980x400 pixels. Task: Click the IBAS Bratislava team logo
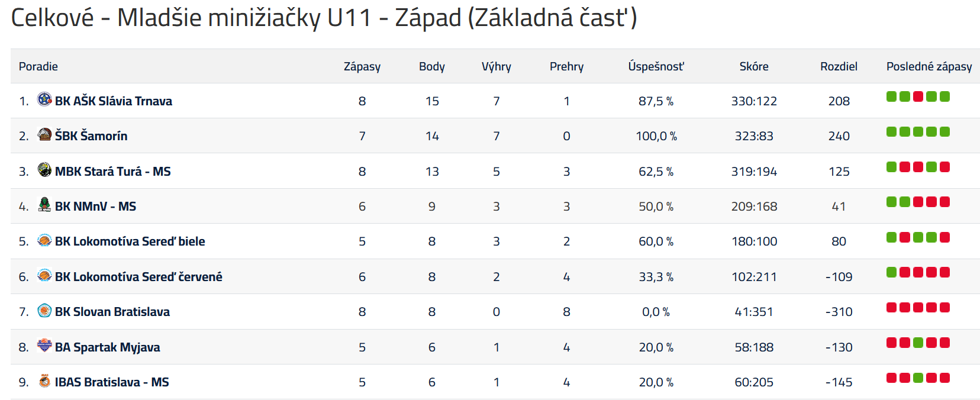coord(44,380)
